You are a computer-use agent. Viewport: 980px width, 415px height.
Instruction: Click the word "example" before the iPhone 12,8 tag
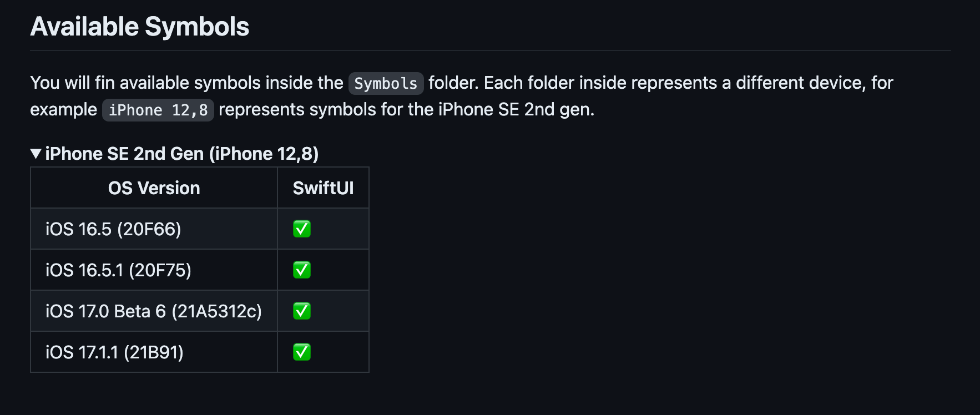63,109
